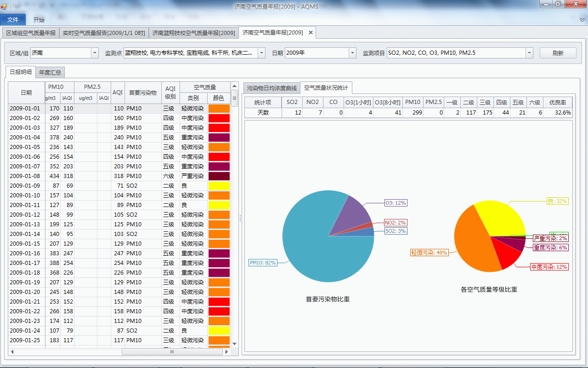588x368 pixels.
Task: Click the 严重污染: 2% pie label
Action: (551, 238)
